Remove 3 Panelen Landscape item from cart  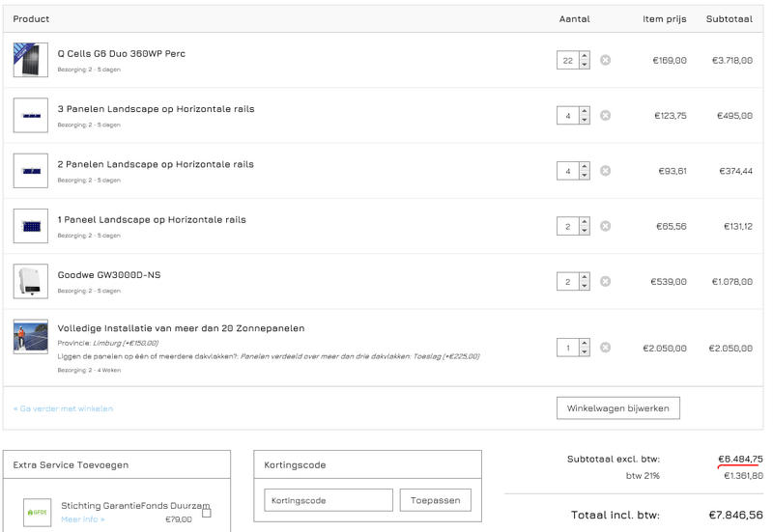tap(606, 115)
